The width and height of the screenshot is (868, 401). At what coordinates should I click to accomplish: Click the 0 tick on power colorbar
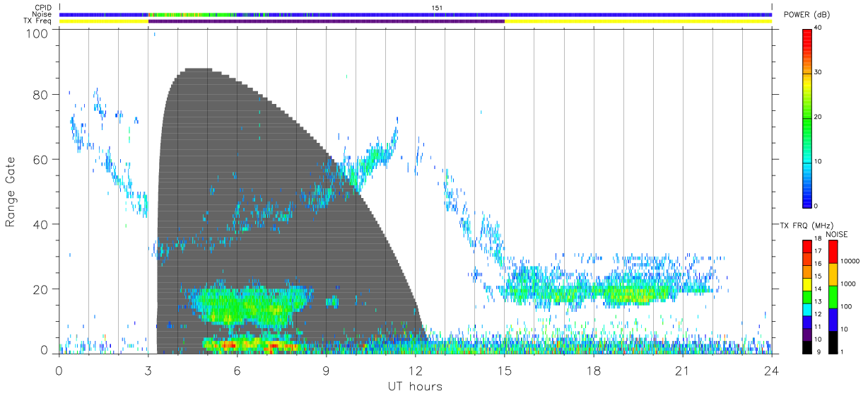click(x=816, y=206)
